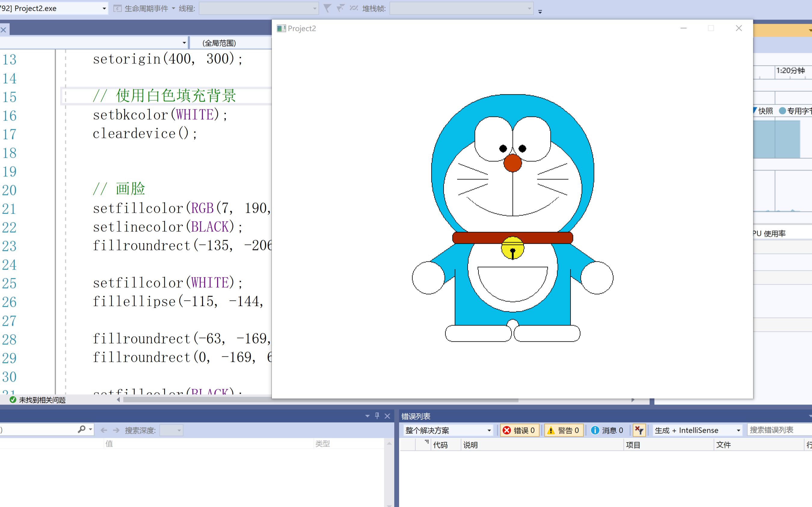Click the clear error list filter icon

(x=639, y=430)
